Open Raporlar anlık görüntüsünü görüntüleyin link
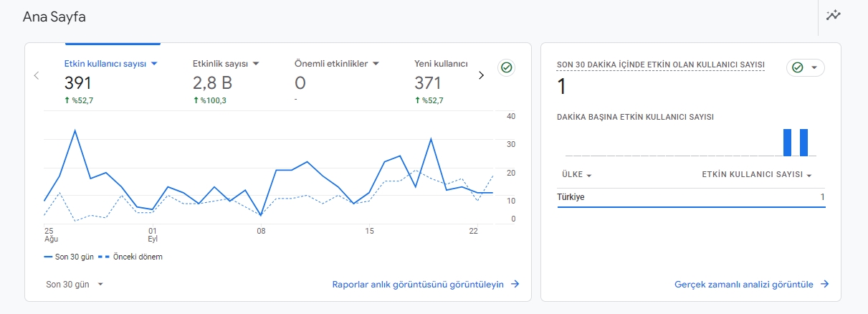 pos(426,284)
